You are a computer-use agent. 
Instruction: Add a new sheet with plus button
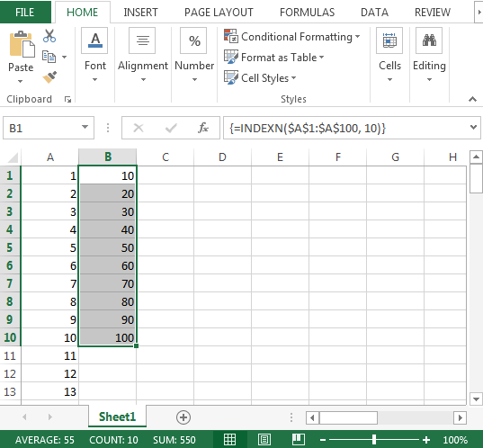point(183,417)
